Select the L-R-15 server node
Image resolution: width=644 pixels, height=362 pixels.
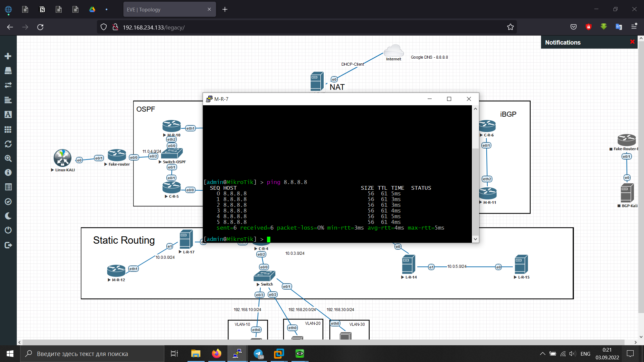pos(521,264)
